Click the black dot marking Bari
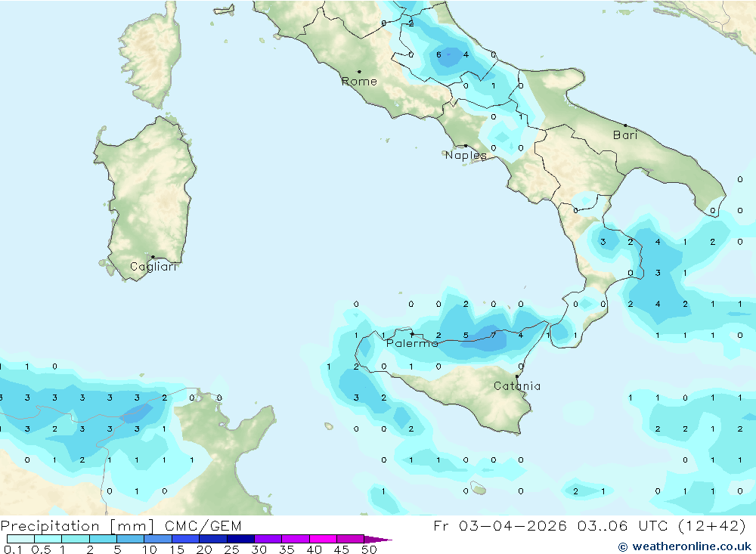The image size is (756, 554). [x=625, y=125]
